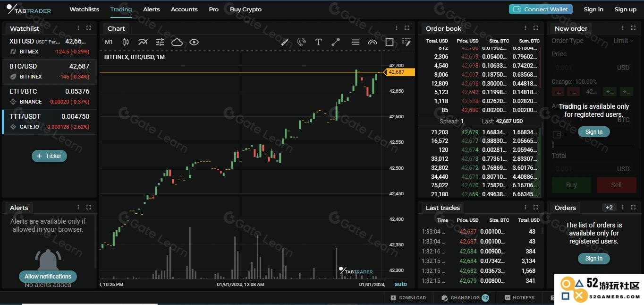Click Sign In in New order panel

pyautogui.click(x=594, y=132)
